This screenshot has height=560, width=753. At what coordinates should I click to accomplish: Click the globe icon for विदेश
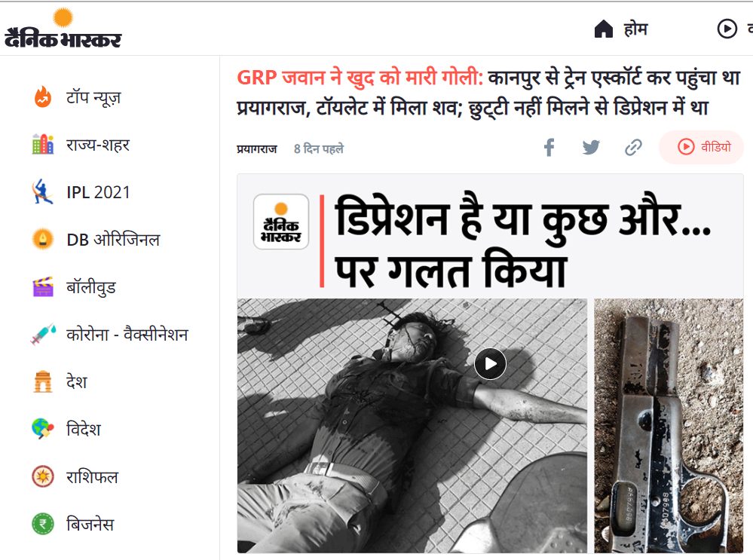point(43,428)
